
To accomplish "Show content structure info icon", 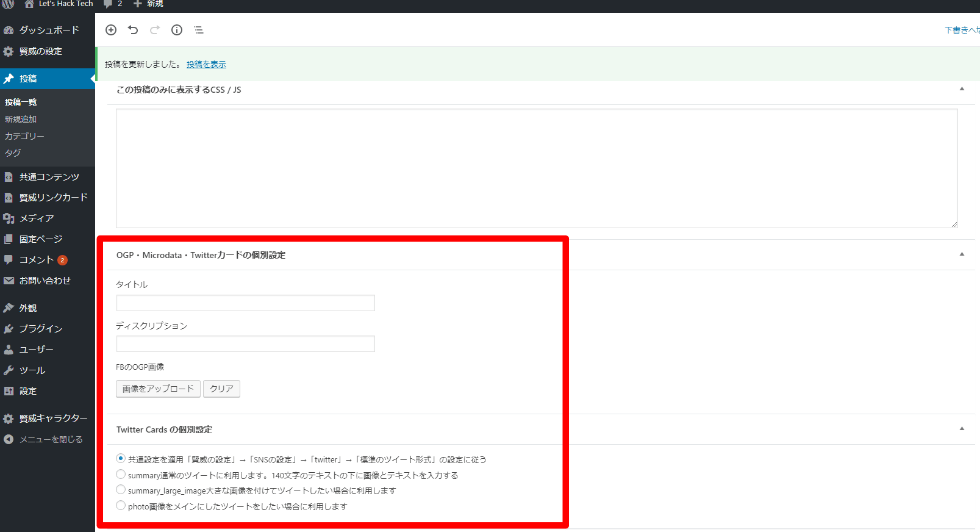I will click(x=177, y=30).
